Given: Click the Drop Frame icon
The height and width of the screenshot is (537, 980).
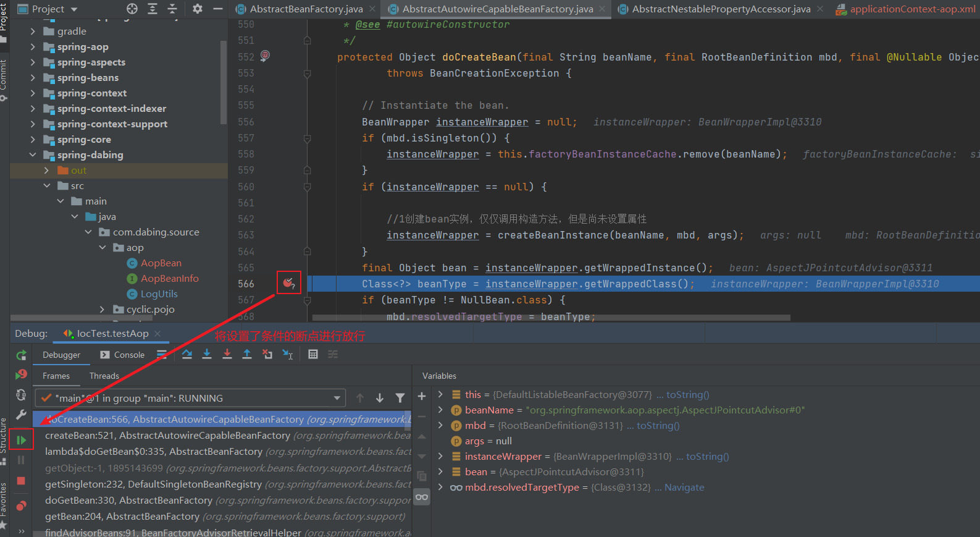Looking at the screenshot, I should click(267, 354).
